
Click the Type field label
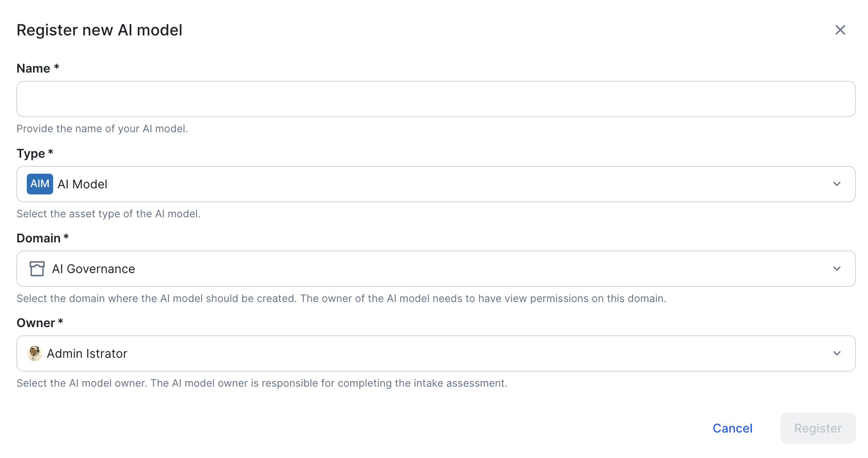click(35, 153)
